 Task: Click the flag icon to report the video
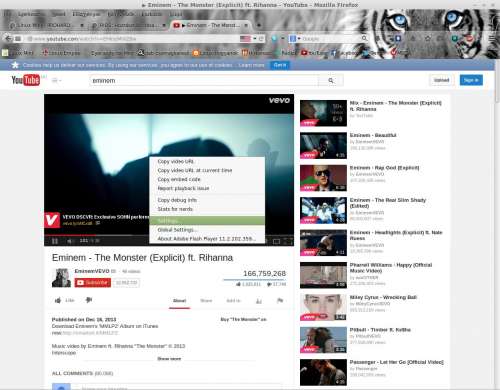pos(280,301)
